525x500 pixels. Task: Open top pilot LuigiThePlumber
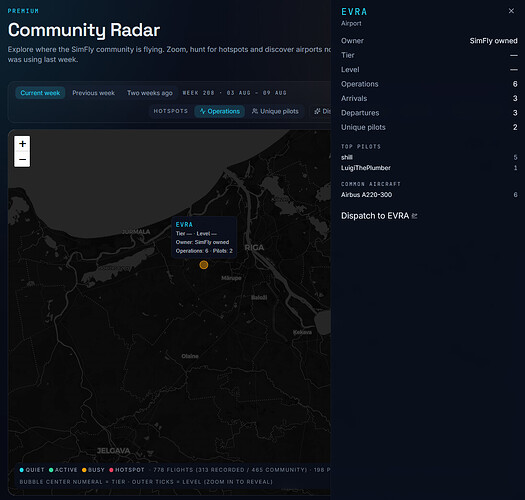366,168
